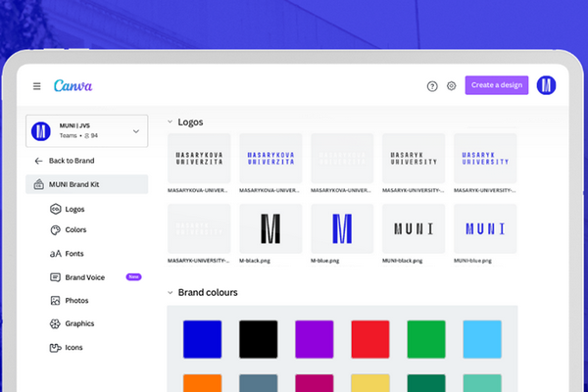588x392 pixels.
Task: Pick the slate grey-blue colour swatch
Action: click(259, 383)
